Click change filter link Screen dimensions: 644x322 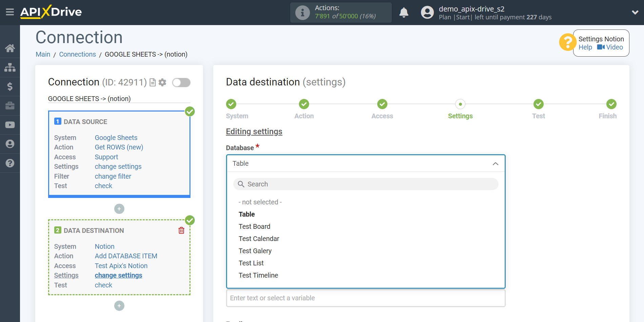click(x=113, y=176)
